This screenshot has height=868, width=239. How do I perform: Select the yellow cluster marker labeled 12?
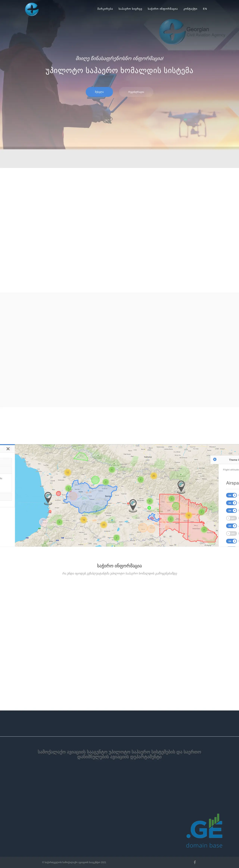click(x=67, y=472)
